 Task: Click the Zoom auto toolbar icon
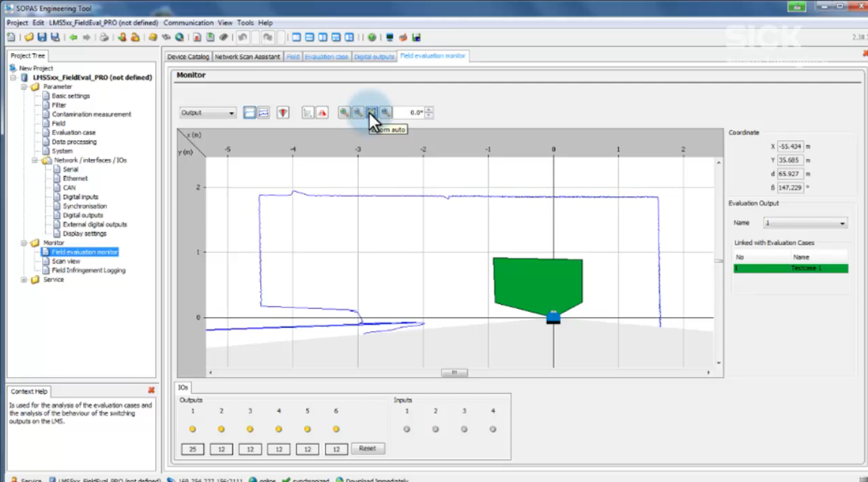pos(372,113)
